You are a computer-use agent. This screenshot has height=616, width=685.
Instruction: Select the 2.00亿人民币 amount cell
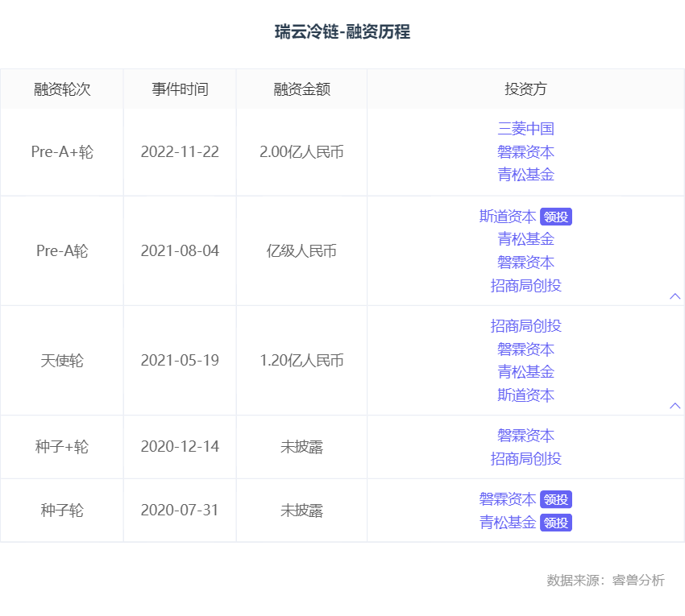pos(301,152)
